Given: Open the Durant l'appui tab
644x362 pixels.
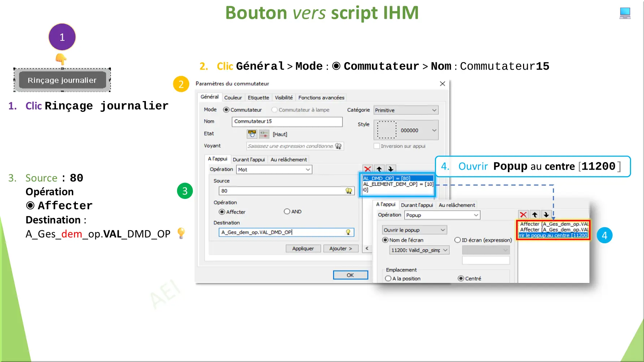Looking at the screenshot, I should coord(249,159).
